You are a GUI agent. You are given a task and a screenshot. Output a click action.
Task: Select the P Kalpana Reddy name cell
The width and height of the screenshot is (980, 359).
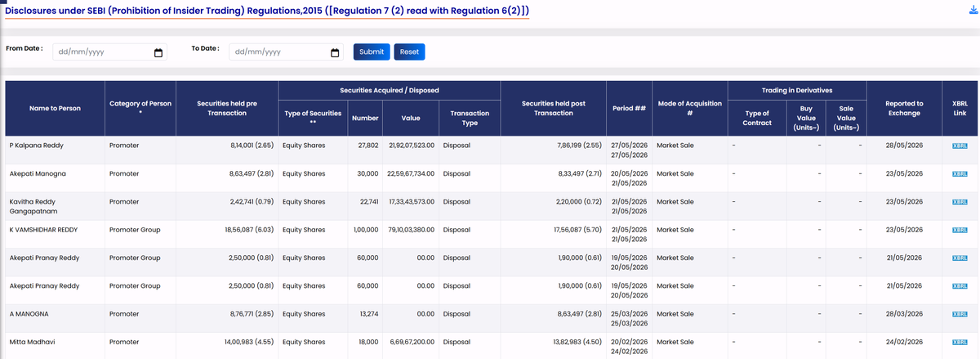pyautogui.click(x=56, y=150)
